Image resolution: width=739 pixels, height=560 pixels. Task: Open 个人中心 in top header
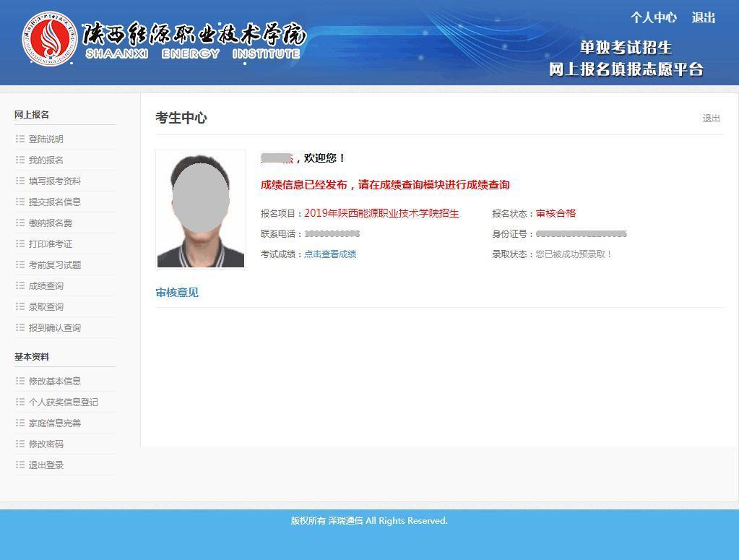click(653, 18)
